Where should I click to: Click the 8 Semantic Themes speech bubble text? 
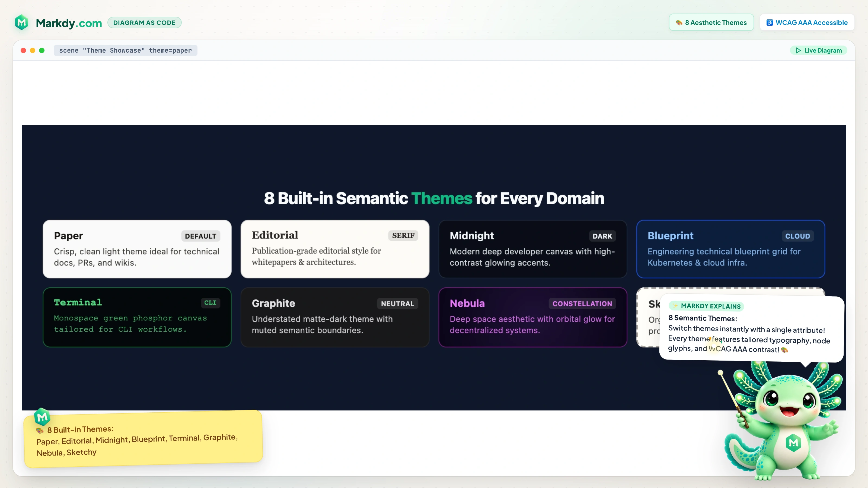pos(749,333)
